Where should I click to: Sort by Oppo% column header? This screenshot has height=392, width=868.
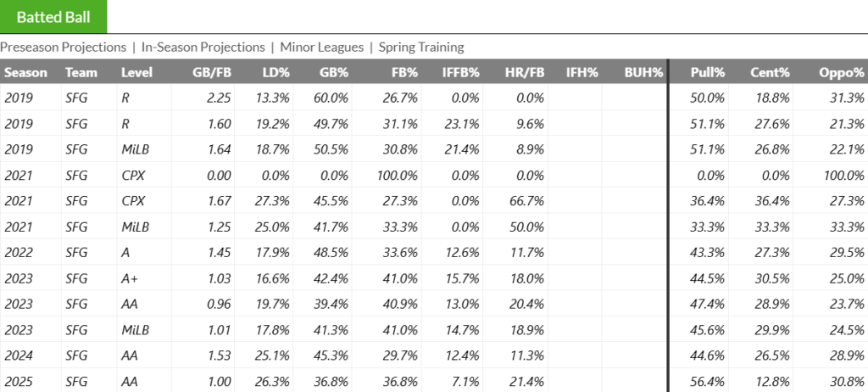pos(836,73)
